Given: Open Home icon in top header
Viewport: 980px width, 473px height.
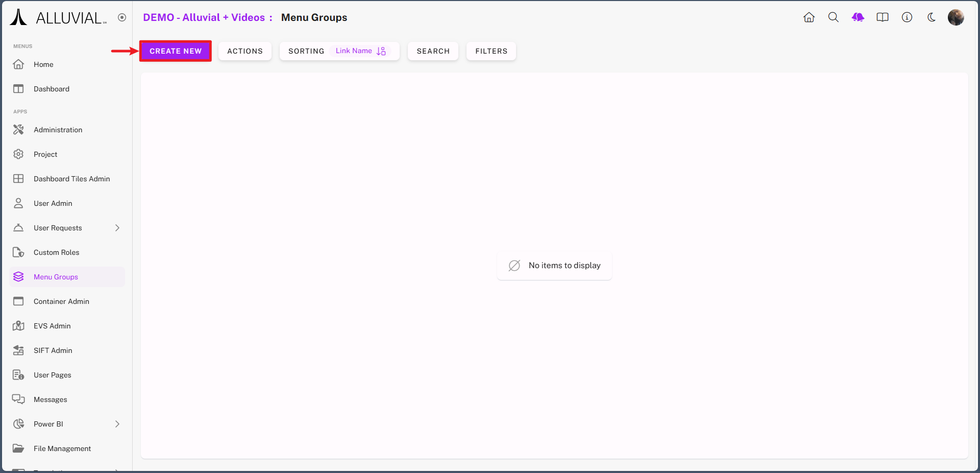Looking at the screenshot, I should tap(809, 17).
